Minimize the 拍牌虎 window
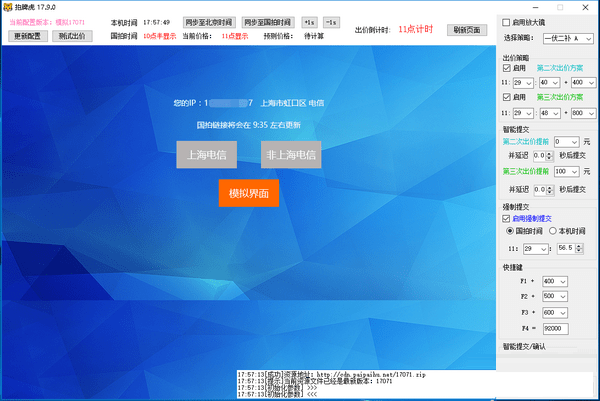The image size is (600, 401). click(535, 7)
